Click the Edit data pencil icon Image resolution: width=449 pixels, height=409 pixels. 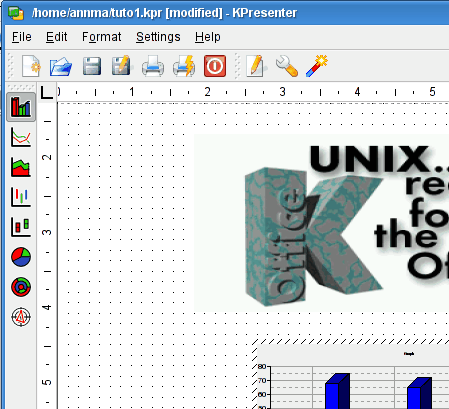click(256, 66)
